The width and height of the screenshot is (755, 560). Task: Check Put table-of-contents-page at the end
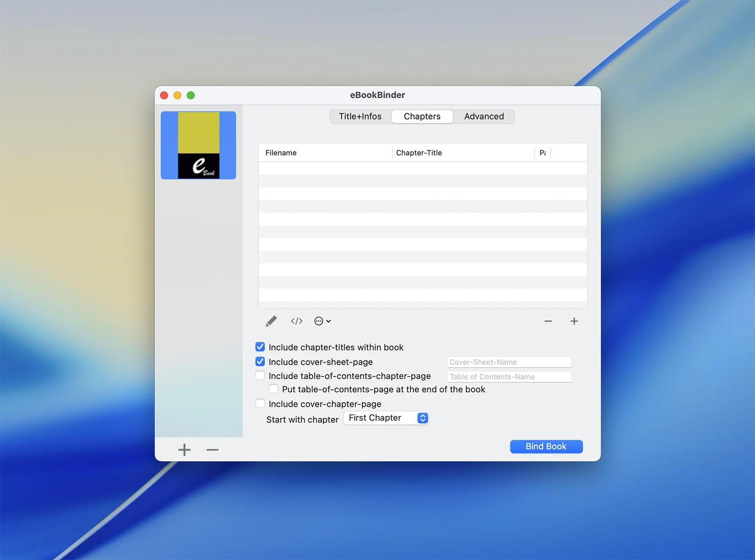click(274, 389)
